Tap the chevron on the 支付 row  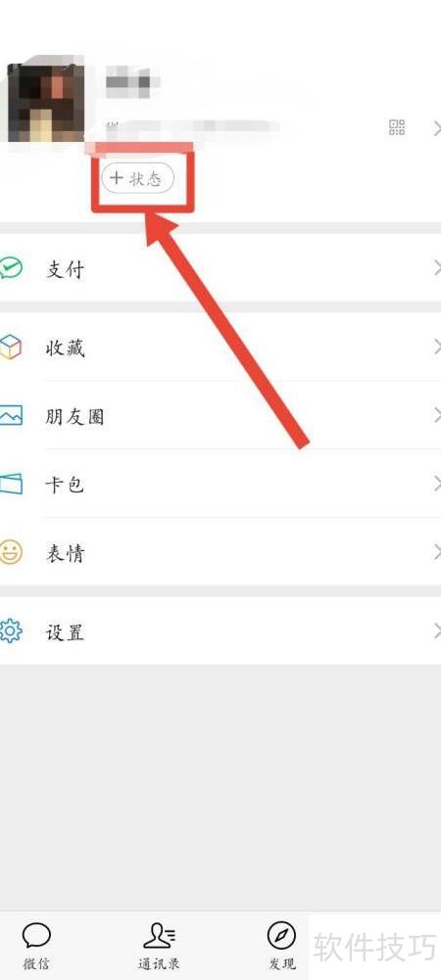click(x=437, y=269)
